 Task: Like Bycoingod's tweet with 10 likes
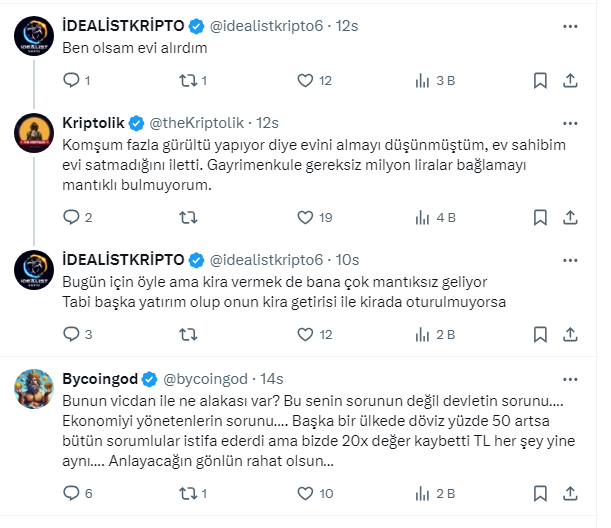pos(309,493)
